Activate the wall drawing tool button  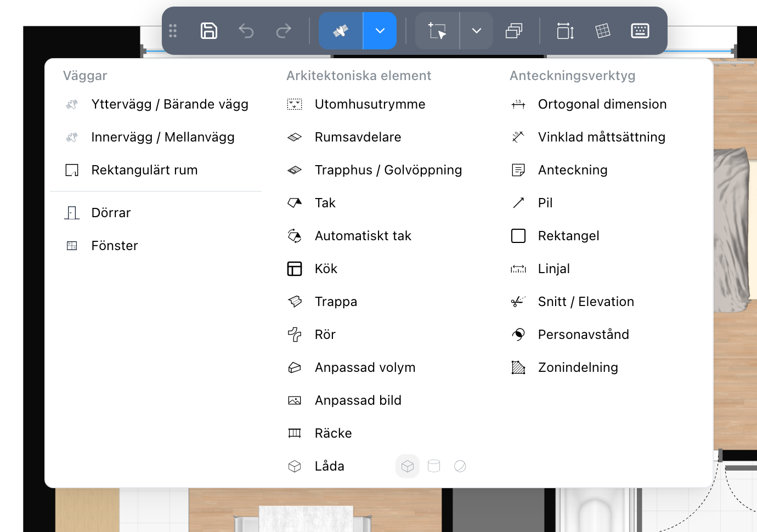[341, 31]
